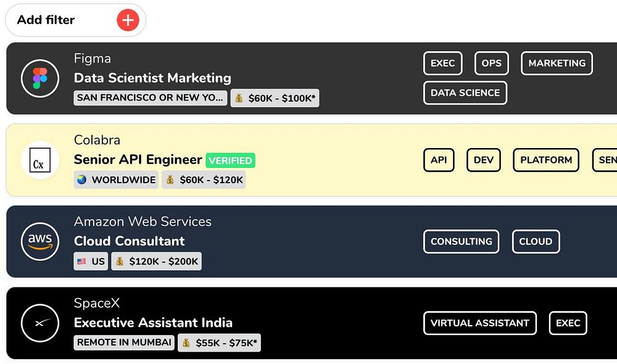
Task: Click the VERIFIED badge
Action: (230, 160)
